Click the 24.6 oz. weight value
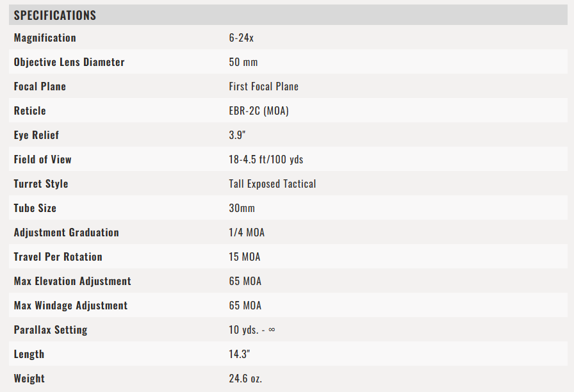 [x=245, y=379]
